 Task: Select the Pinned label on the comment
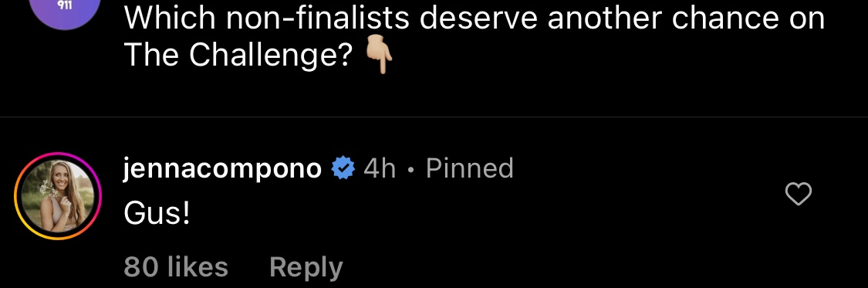pyautogui.click(x=469, y=168)
